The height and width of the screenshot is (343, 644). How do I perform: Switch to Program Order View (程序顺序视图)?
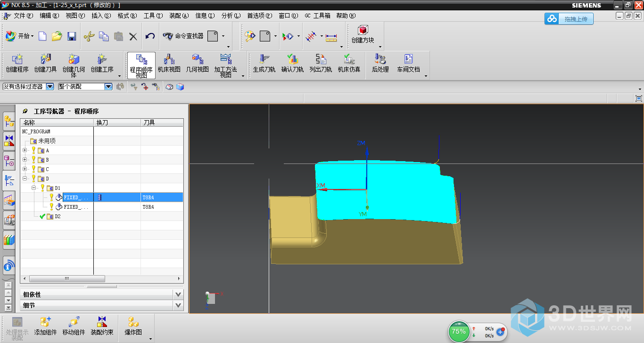[x=141, y=65]
